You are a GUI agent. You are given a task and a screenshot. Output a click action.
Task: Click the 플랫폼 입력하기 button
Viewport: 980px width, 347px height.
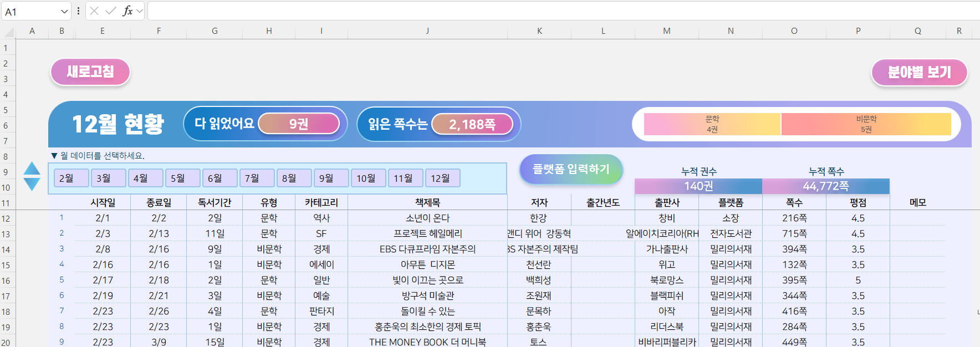(571, 169)
